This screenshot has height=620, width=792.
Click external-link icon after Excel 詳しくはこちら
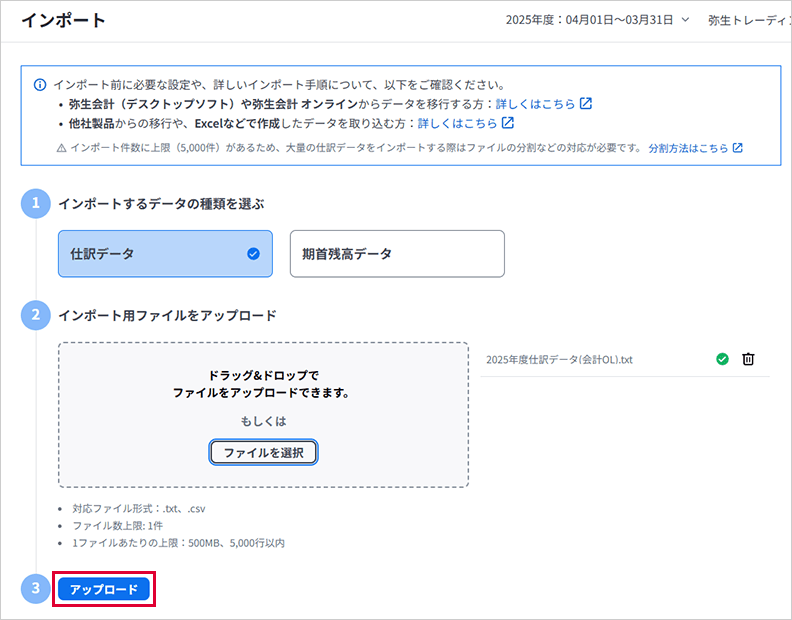point(508,124)
